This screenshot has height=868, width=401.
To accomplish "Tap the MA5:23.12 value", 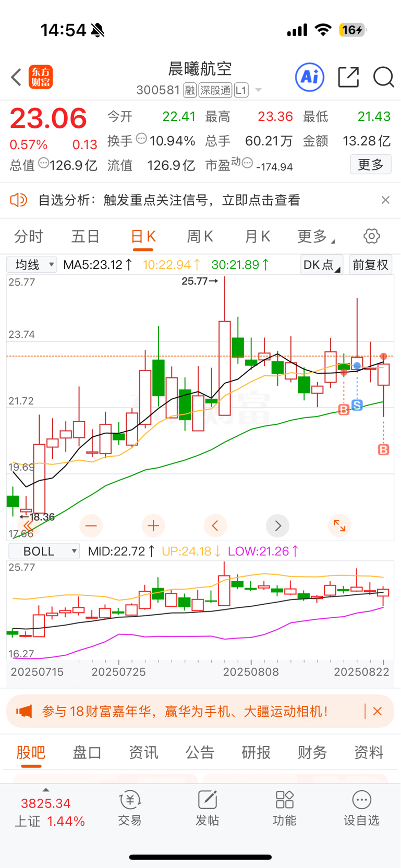I will [97, 265].
